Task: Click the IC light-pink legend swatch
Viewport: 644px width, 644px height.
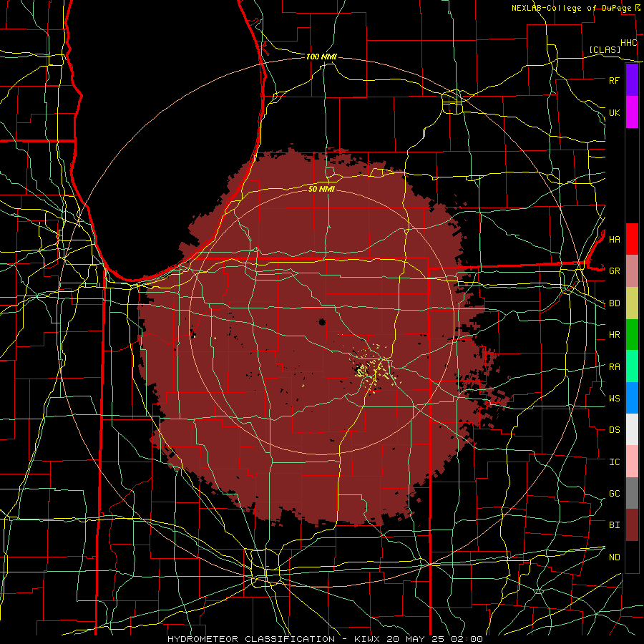Action: (632, 462)
